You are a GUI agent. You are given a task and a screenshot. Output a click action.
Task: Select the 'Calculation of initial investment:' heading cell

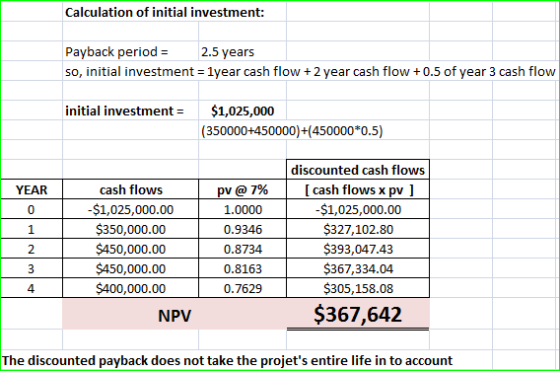165,12
